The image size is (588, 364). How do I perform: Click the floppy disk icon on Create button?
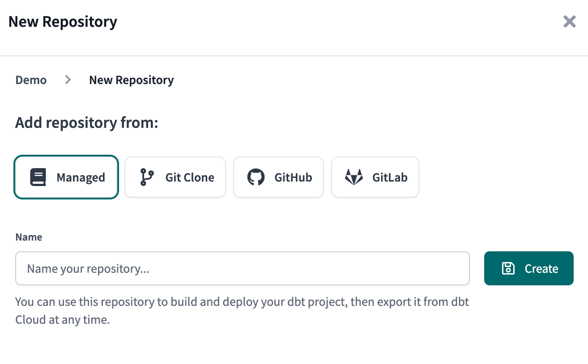pos(508,268)
